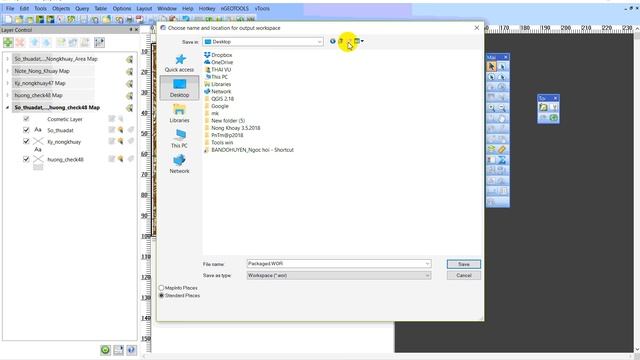The width and height of the screenshot is (640, 360).
Task: Click the Back navigation icon in save dialog
Action: (x=333, y=41)
